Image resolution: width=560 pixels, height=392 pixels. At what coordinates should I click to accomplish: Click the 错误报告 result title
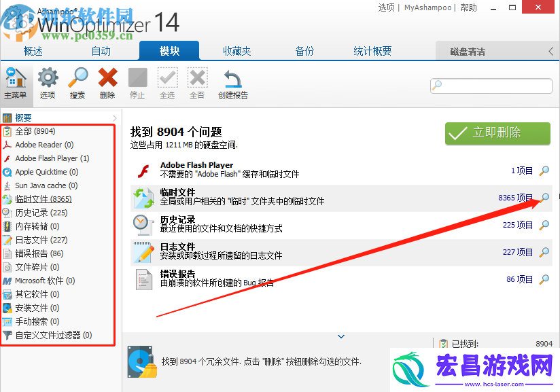point(177,274)
